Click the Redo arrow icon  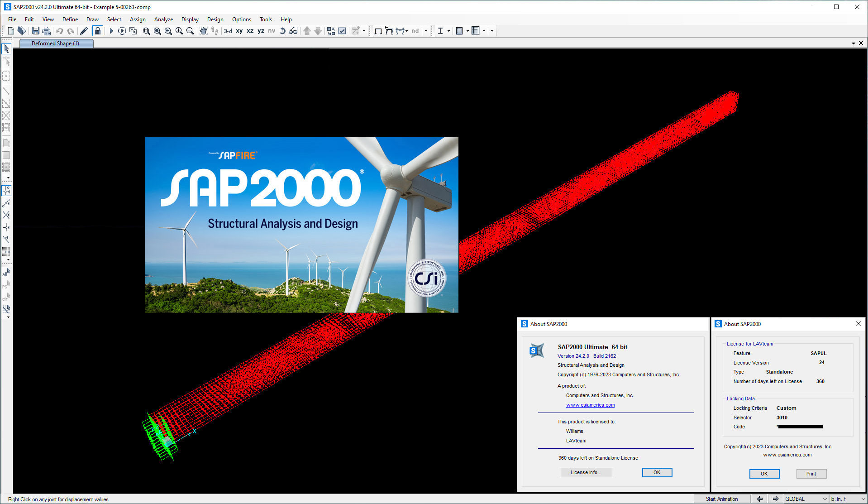tap(71, 31)
